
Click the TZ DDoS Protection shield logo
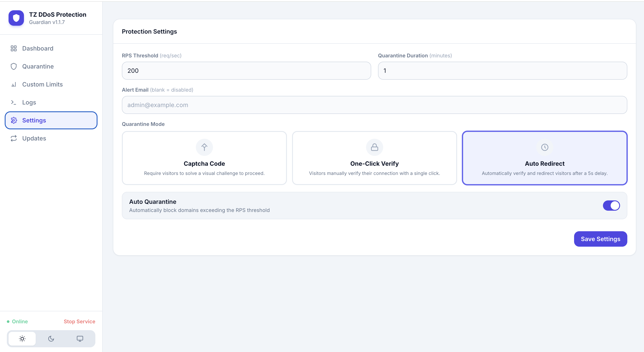coord(16,18)
